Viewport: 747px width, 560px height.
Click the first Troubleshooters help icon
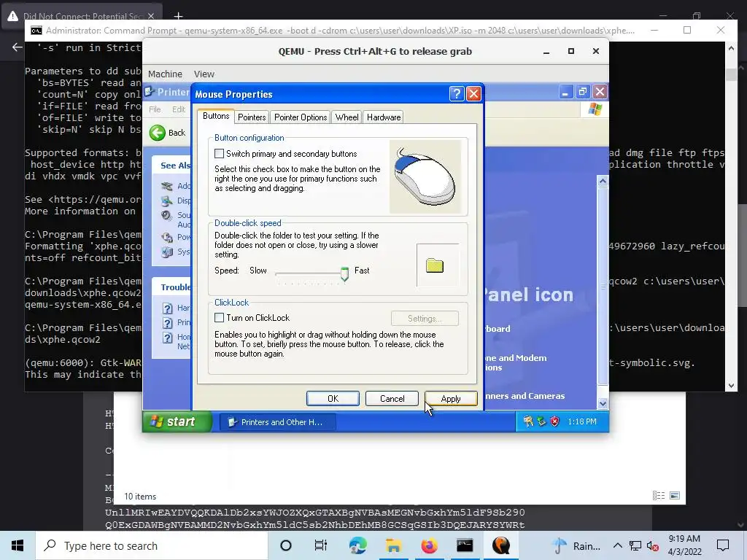(x=167, y=308)
